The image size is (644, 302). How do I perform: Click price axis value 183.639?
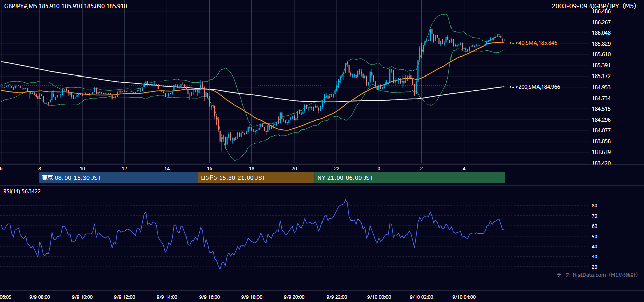601,152
